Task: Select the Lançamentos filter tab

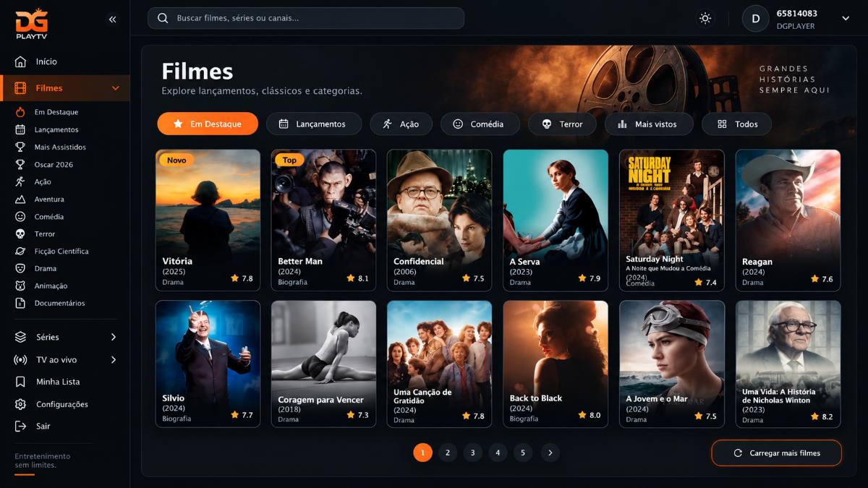Action: click(x=314, y=124)
